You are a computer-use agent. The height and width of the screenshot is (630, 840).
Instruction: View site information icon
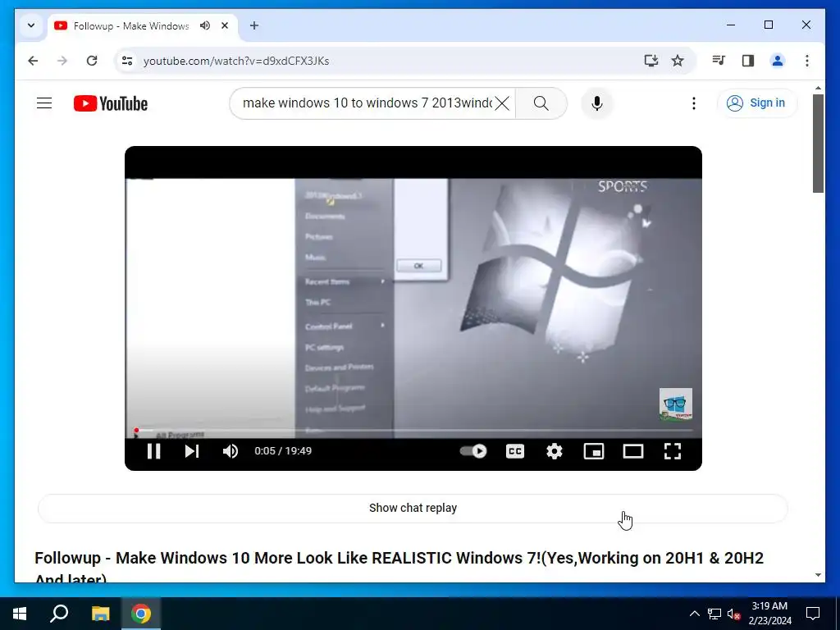click(x=127, y=61)
